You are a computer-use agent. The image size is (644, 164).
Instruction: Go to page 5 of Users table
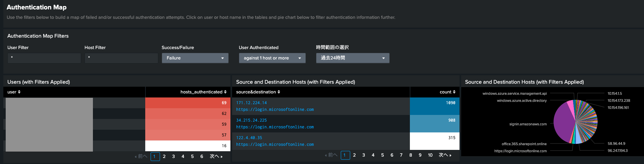click(x=192, y=157)
